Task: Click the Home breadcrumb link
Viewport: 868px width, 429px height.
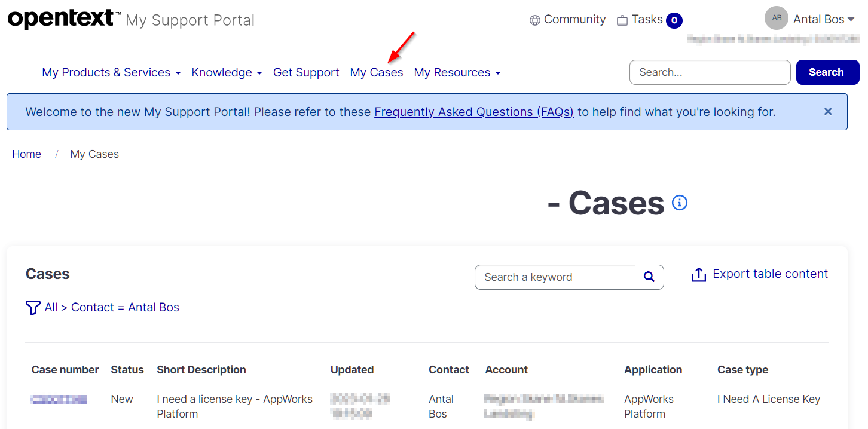Action: coord(27,154)
